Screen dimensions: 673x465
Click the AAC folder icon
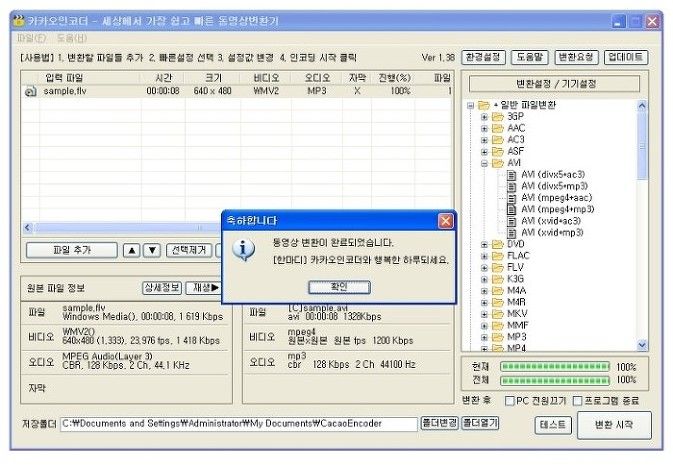pyautogui.click(x=497, y=128)
